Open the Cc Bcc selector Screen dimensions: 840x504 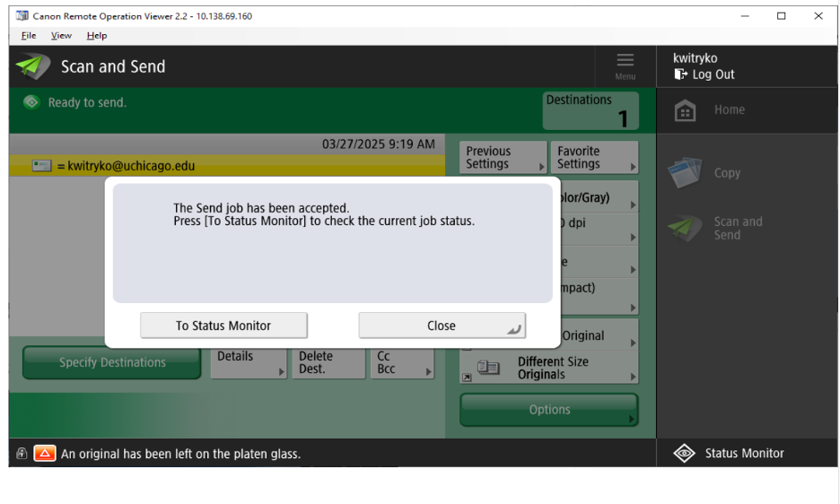[x=402, y=362]
